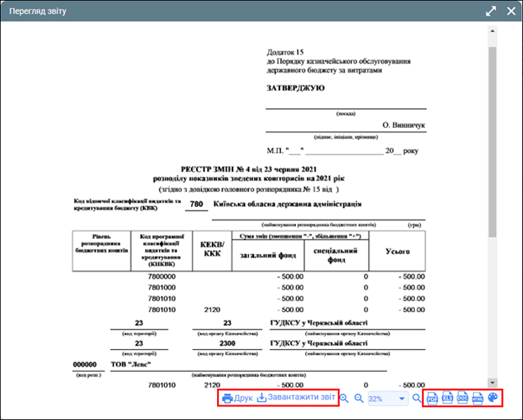Export the report as DOC
523x420 pixels.
[463, 398]
